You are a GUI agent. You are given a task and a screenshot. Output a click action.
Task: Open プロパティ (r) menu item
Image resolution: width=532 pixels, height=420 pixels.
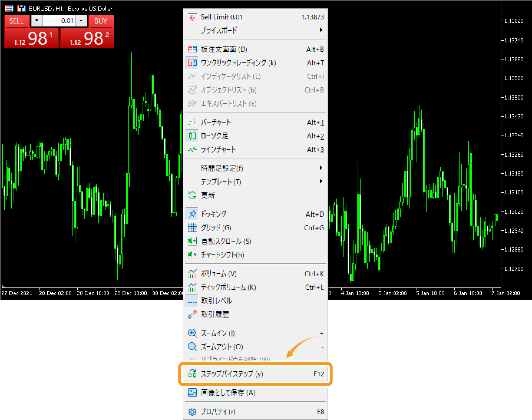(x=255, y=411)
